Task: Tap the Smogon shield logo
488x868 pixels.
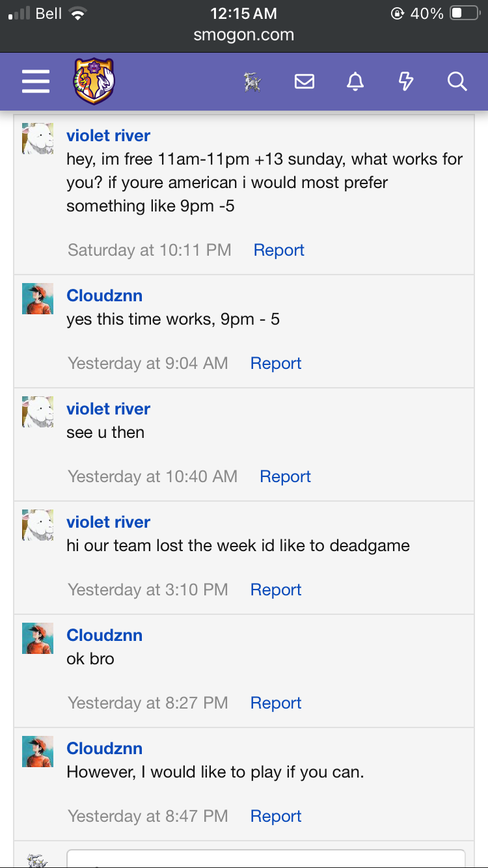Action: [x=94, y=81]
